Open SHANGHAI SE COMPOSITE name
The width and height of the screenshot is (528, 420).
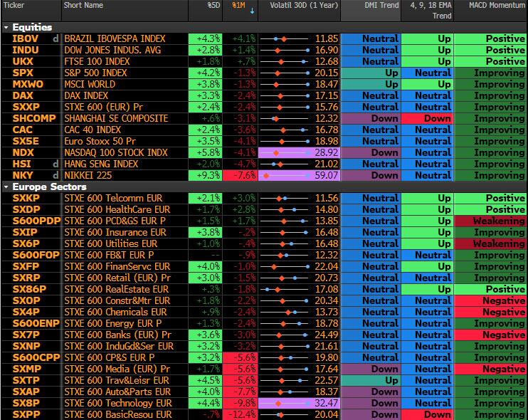tap(116, 119)
